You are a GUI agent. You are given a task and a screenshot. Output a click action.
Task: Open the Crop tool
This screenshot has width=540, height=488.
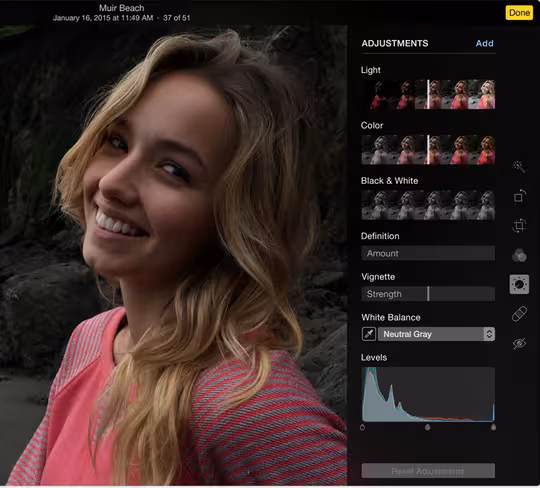click(519, 226)
